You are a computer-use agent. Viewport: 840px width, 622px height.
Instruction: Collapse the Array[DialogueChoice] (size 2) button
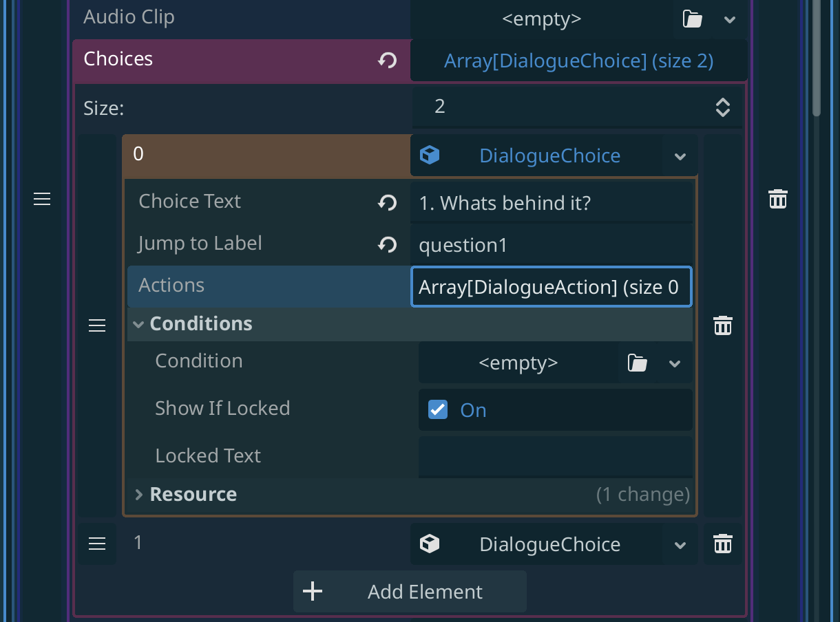(578, 61)
